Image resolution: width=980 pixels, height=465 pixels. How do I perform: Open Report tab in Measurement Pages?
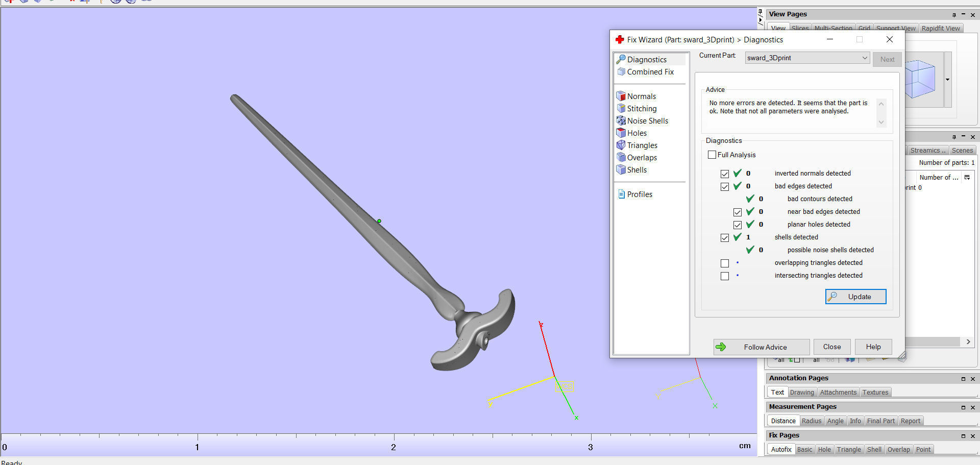click(911, 421)
